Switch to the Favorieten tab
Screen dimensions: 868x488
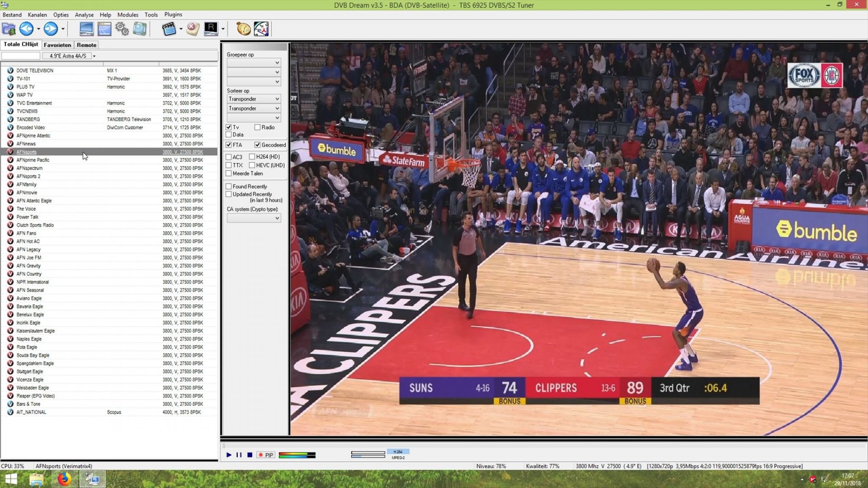(x=57, y=45)
